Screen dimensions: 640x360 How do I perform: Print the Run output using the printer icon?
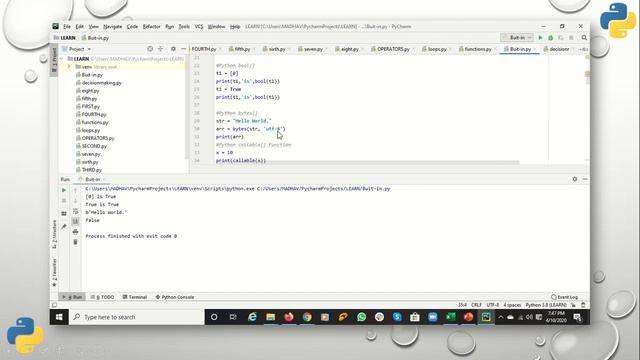[75, 232]
